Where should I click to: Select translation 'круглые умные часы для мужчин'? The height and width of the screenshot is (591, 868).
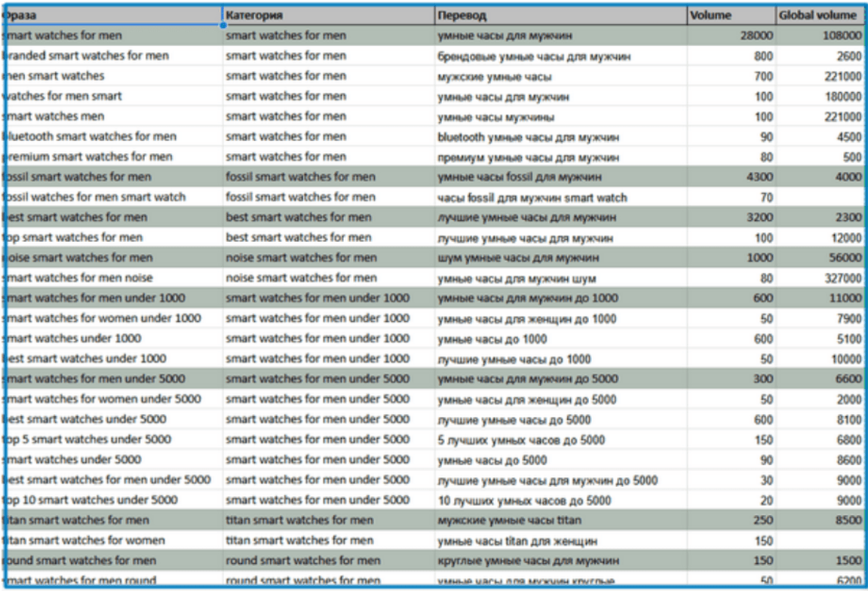(x=561, y=561)
